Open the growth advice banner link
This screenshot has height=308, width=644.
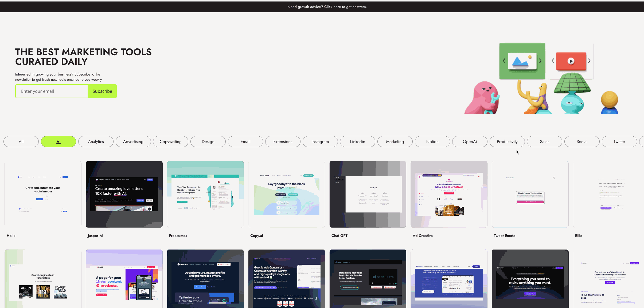click(x=327, y=7)
